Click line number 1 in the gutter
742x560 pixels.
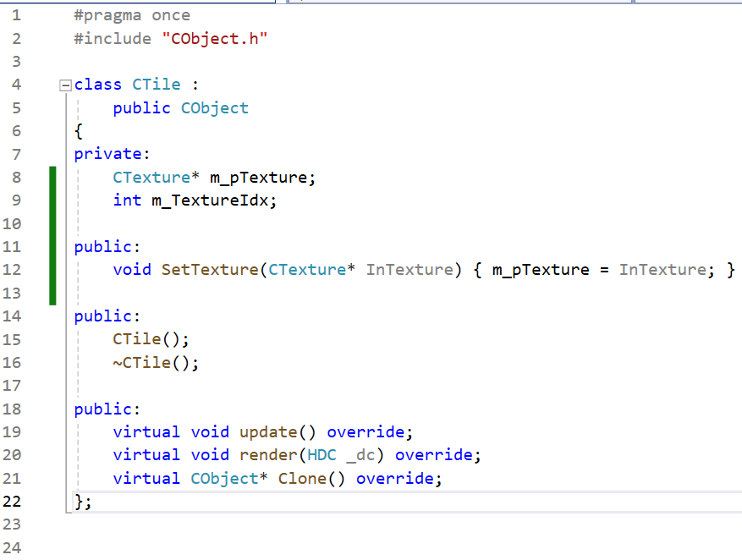coord(17,15)
